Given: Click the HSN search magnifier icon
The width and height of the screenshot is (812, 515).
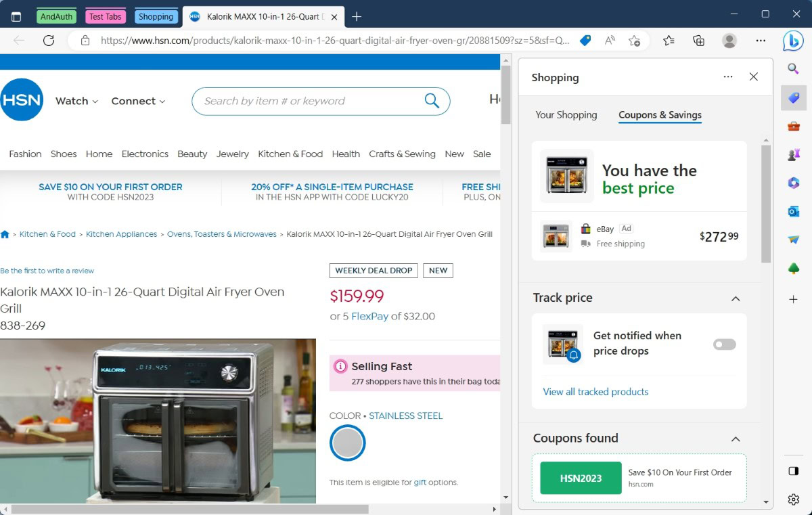Looking at the screenshot, I should tap(432, 101).
